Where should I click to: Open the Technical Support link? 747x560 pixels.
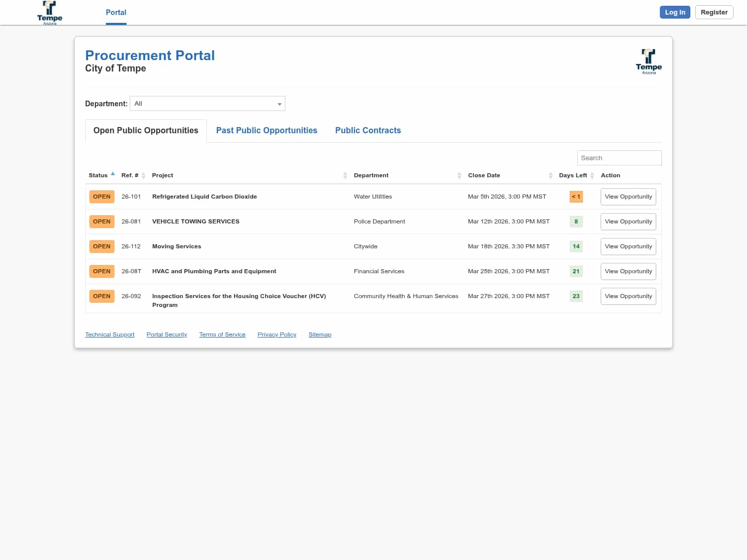click(109, 335)
